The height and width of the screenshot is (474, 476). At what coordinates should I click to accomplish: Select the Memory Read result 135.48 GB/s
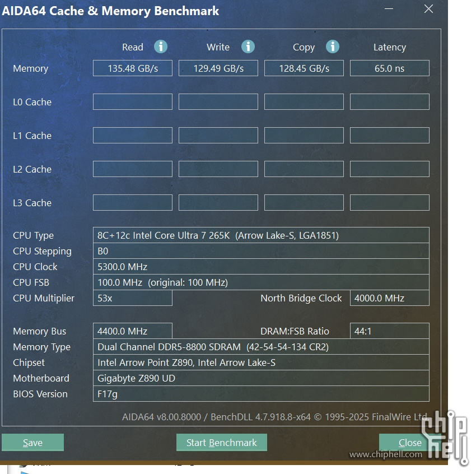point(133,68)
